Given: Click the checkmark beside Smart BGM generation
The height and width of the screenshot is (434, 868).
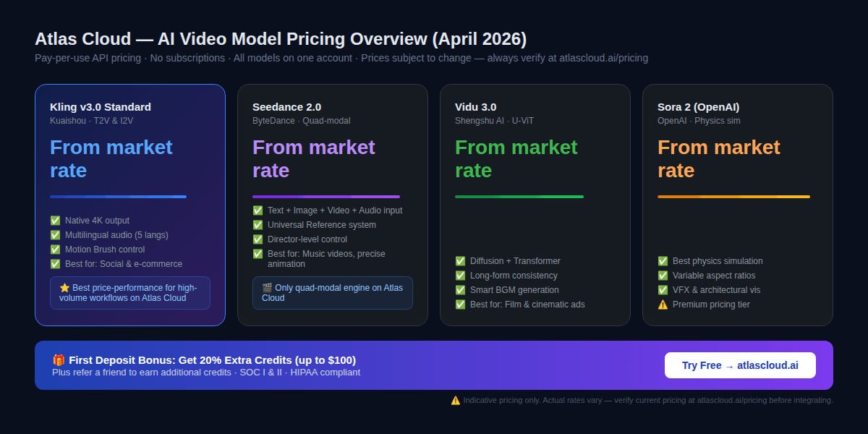Looking at the screenshot, I should click(460, 289).
